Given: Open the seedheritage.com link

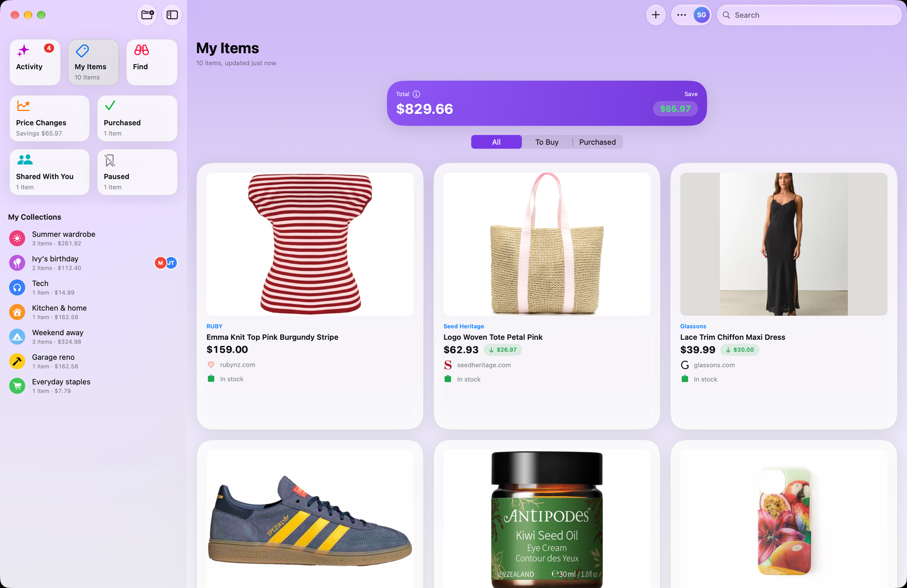Looking at the screenshot, I should point(484,365).
